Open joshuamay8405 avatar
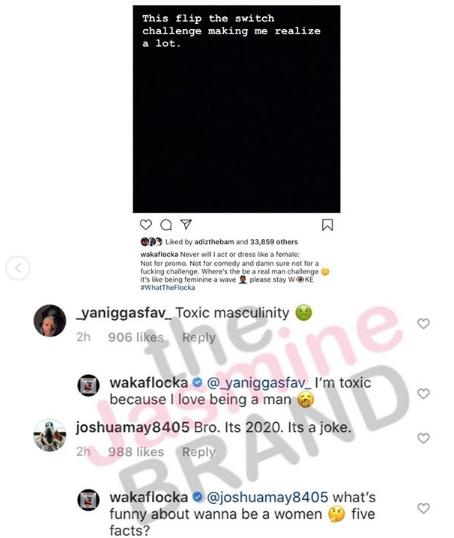 coord(50,435)
